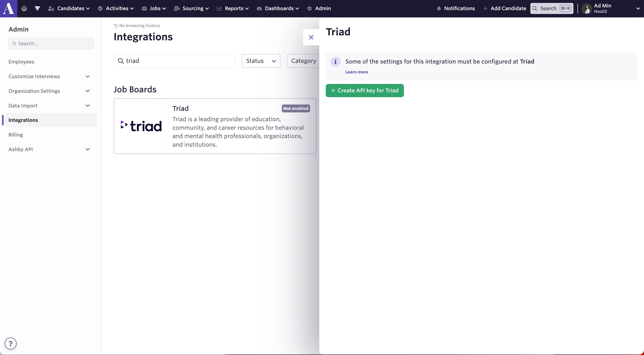This screenshot has height=355, width=644.
Task: Click the Learn more link
Action: pos(357,72)
